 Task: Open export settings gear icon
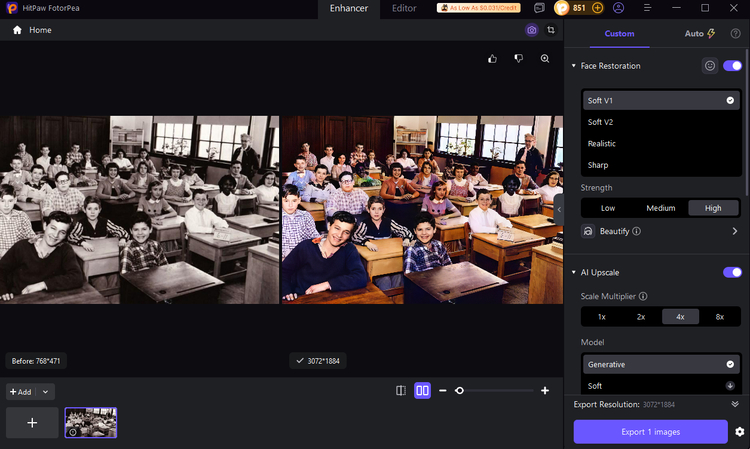coord(739,432)
